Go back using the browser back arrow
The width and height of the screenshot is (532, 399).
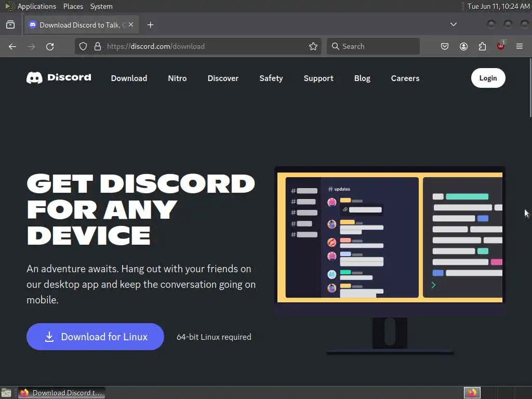pyautogui.click(x=12, y=46)
